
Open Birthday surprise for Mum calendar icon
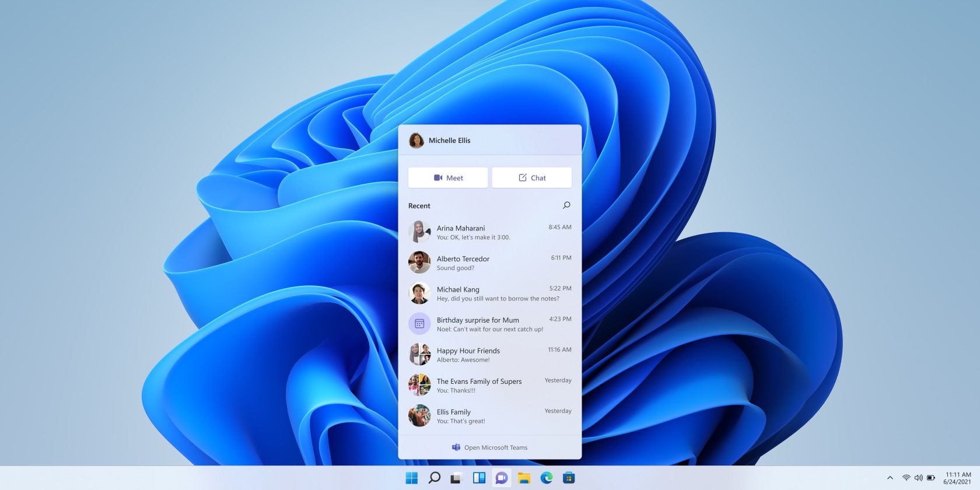click(x=419, y=324)
